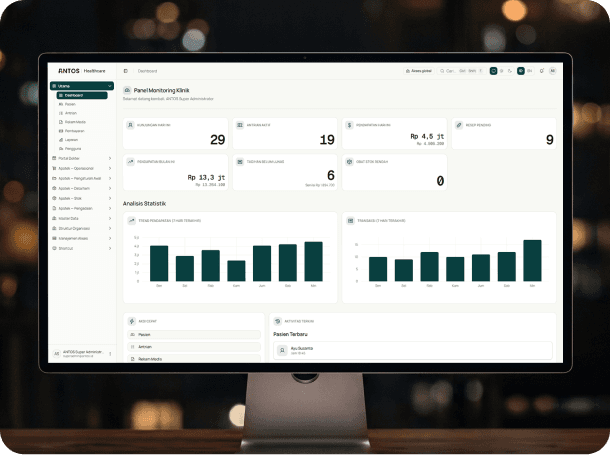Expand the Master Data chevron
Viewport: 610px width, 455px height.
pyautogui.click(x=110, y=218)
